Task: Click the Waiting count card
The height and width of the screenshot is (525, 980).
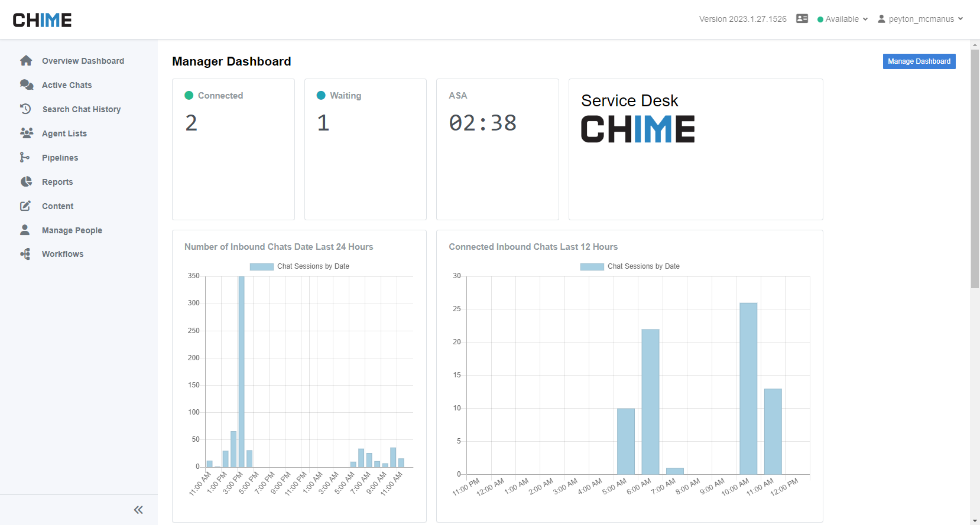Action: click(365, 149)
